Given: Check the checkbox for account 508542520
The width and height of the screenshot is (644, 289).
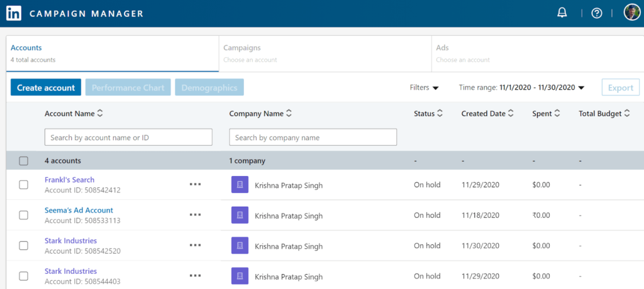Looking at the screenshot, I should (24, 246).
